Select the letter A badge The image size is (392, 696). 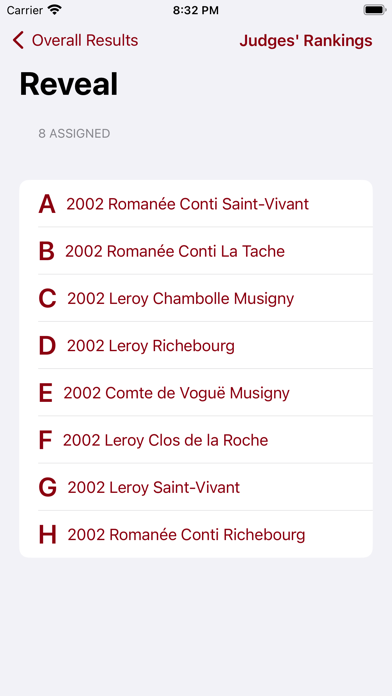pyautogui.click(x=47, y=204)
